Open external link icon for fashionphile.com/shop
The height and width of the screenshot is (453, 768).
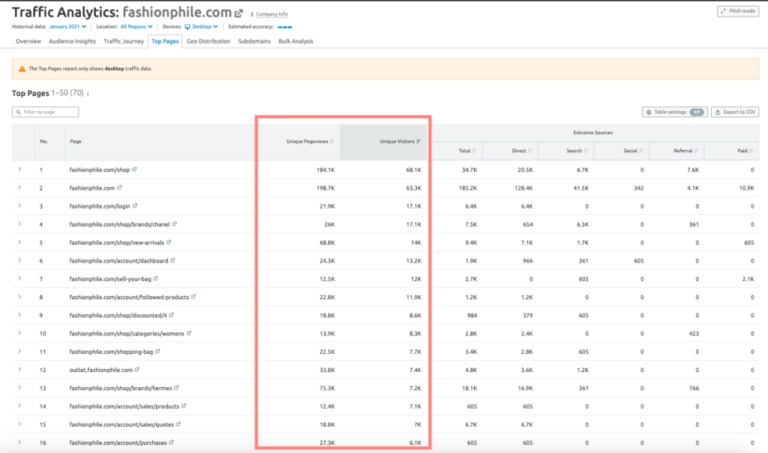(134, 169)
